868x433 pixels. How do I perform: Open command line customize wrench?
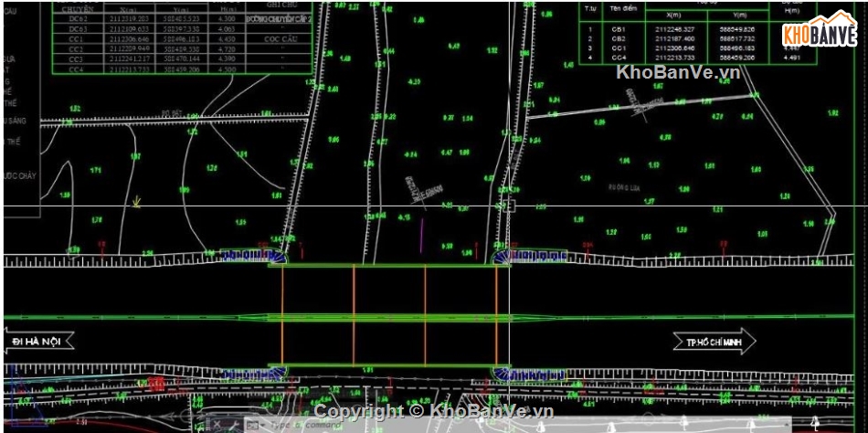233,425
